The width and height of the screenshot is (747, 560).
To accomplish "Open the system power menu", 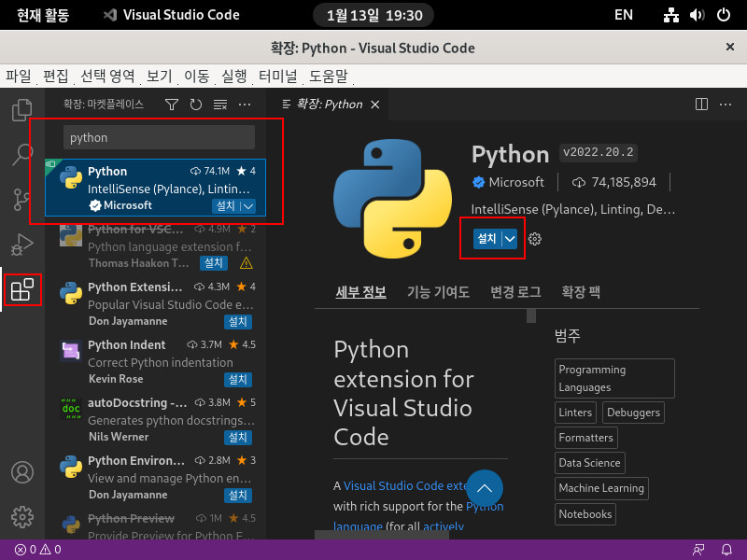I will click(723, 15).
